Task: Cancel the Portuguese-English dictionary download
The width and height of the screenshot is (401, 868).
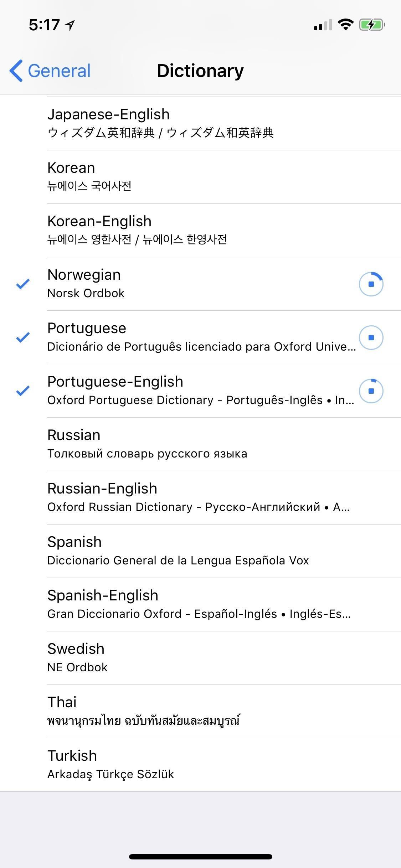Action: pos(371,391)
